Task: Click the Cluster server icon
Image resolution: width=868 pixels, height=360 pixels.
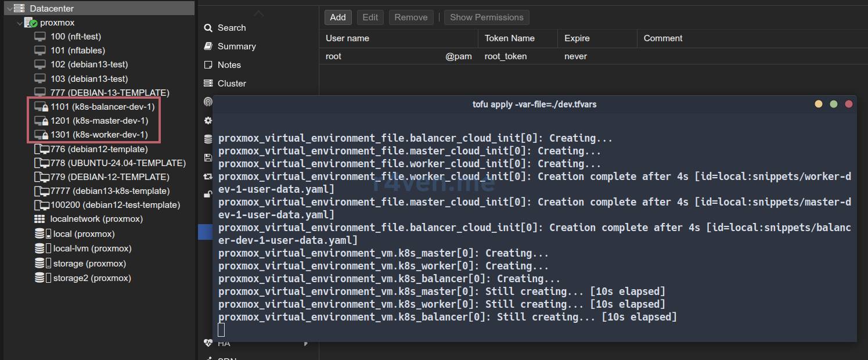Action: [208, 84]
